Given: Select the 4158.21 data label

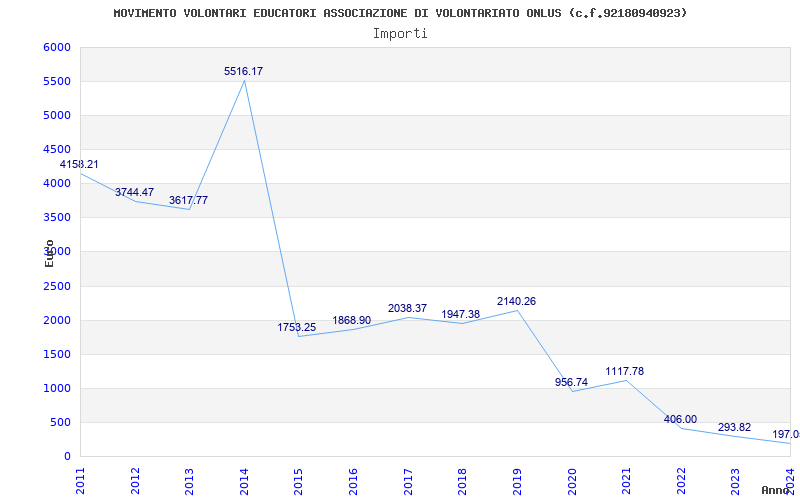Looking at the screenshot, I should (x=79, y=164).
